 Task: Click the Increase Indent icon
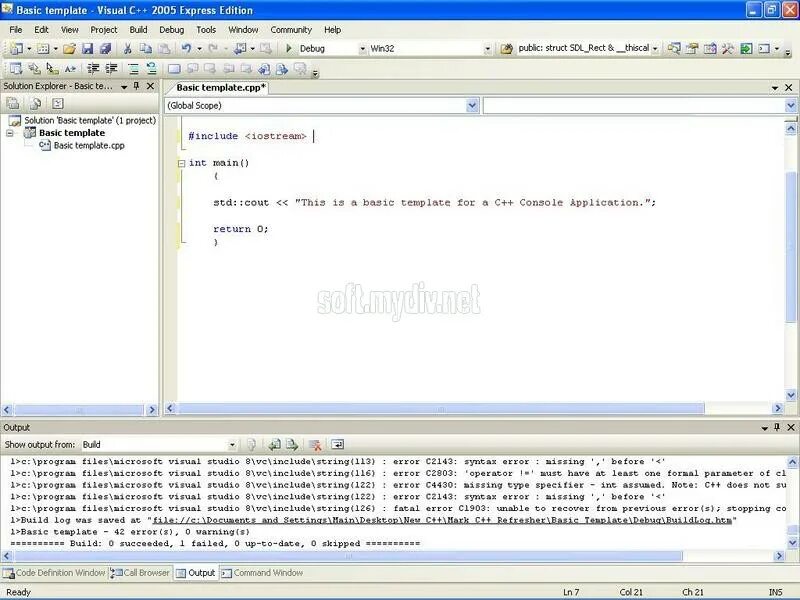click(111, 68)
